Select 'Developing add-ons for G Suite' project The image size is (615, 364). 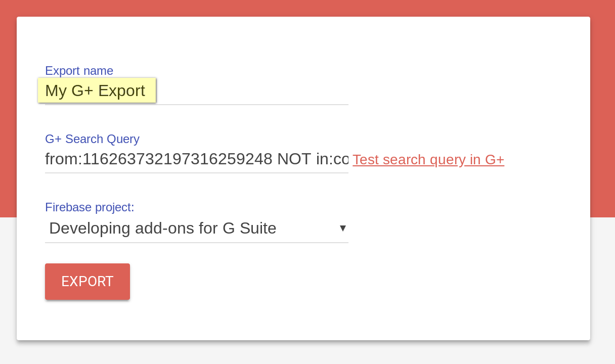click(162, 228)
